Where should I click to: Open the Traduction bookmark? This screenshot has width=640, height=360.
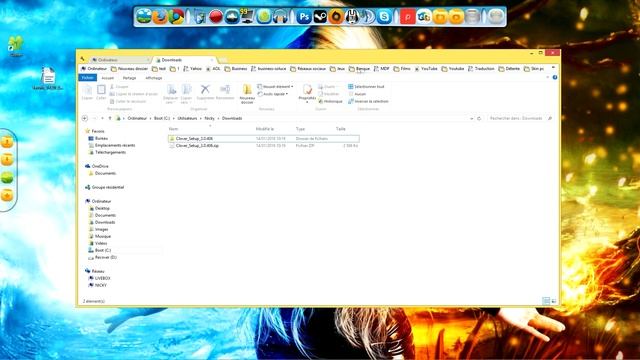481,69
